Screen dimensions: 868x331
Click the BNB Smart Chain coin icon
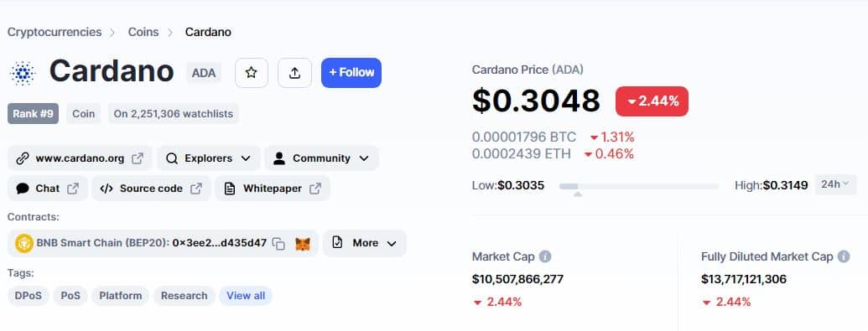(x=24, y=244)
